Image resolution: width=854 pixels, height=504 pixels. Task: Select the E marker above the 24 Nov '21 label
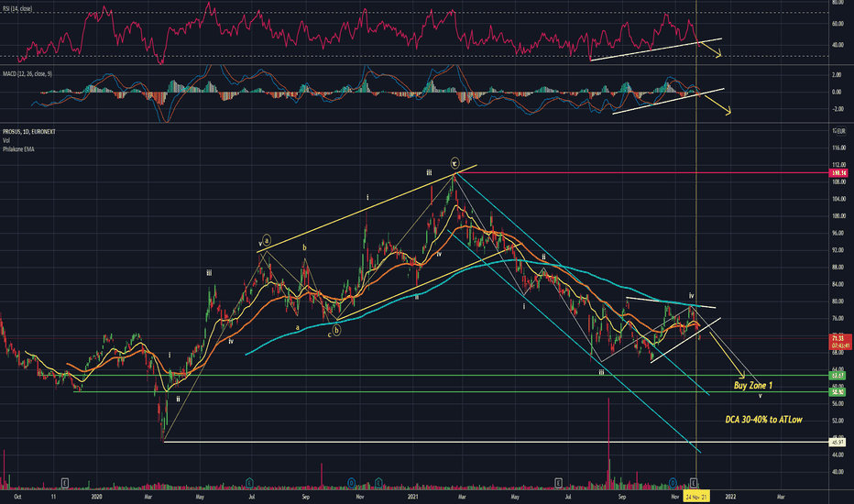coord(694,482)
